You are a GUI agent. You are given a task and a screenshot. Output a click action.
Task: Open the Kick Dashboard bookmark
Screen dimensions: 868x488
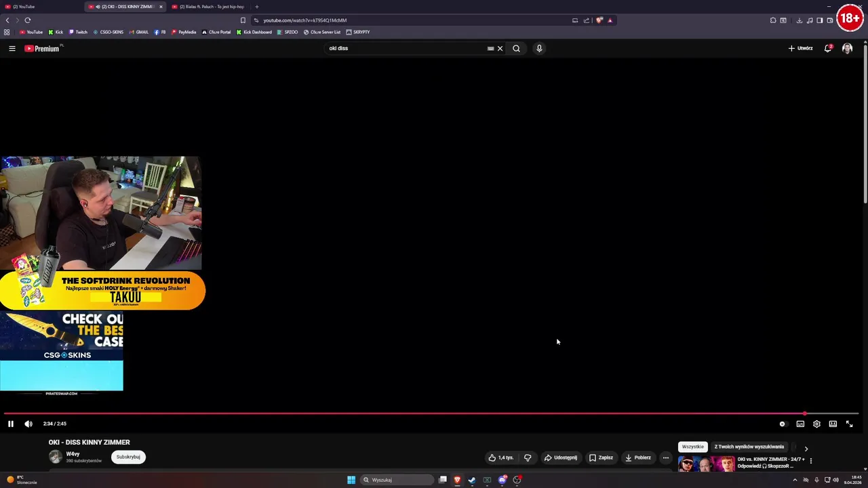254,32
